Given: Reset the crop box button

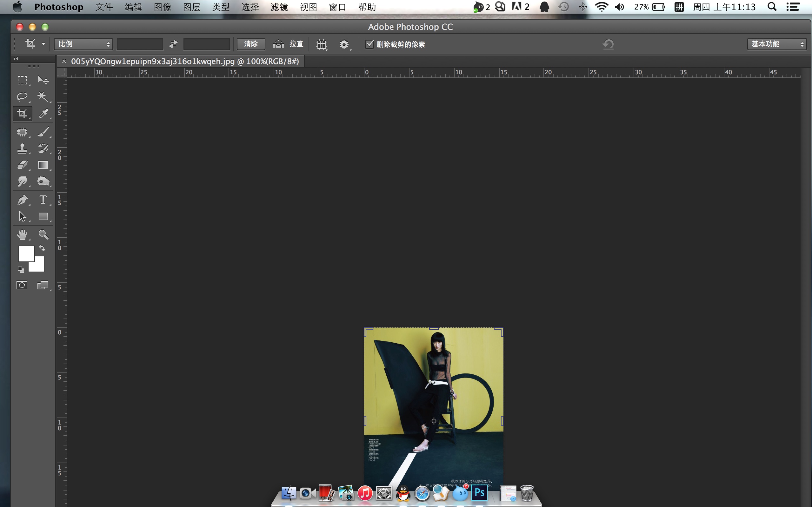Looking at the screenshot, I should [x=608, y=44].
